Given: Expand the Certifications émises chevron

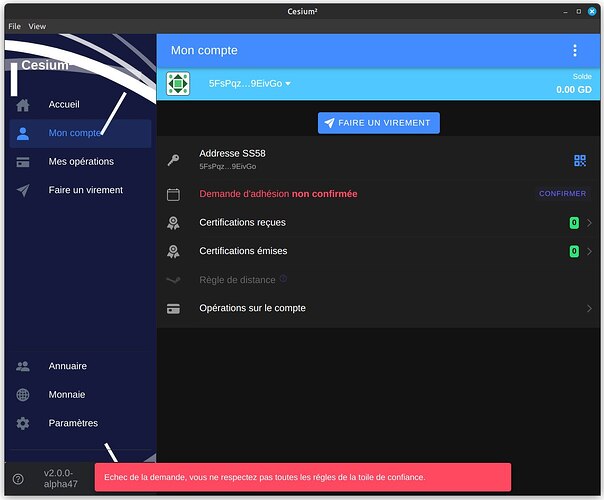Looking at the screenshot, I should (589, 251).
